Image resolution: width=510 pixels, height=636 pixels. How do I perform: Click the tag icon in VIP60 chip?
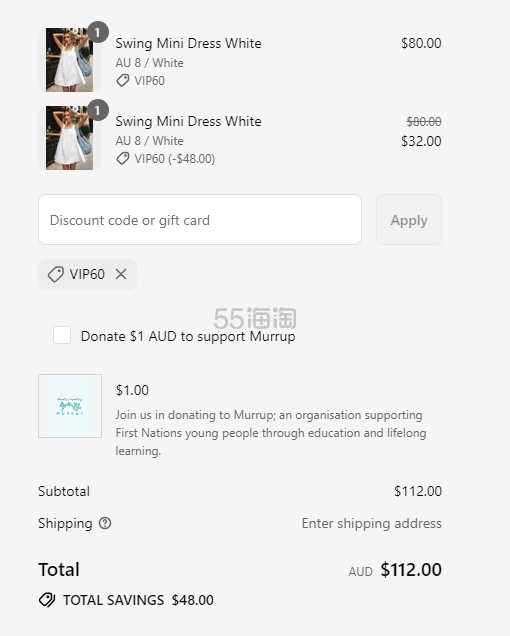click(56, 274)
